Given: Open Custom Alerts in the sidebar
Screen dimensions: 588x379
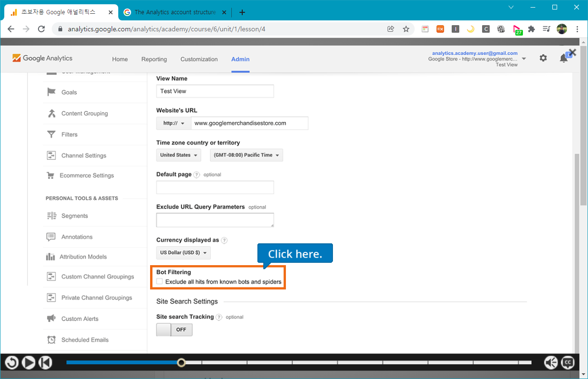Looking at the screenshot, I should (80, 319).
